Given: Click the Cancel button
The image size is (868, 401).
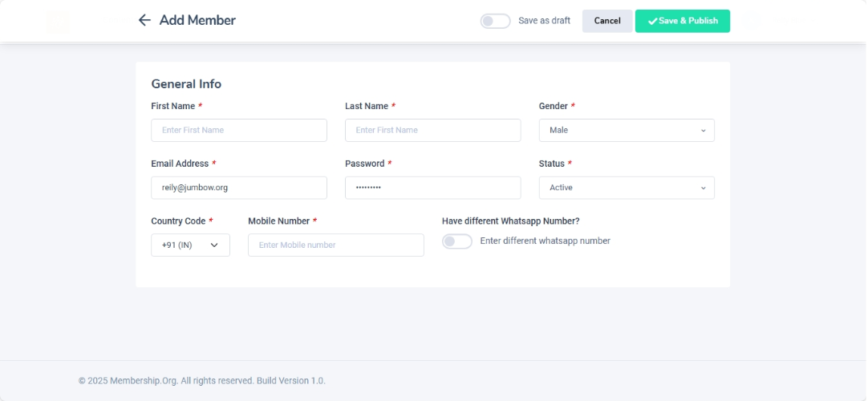Looking at the screenshot, I should [607, 21].
